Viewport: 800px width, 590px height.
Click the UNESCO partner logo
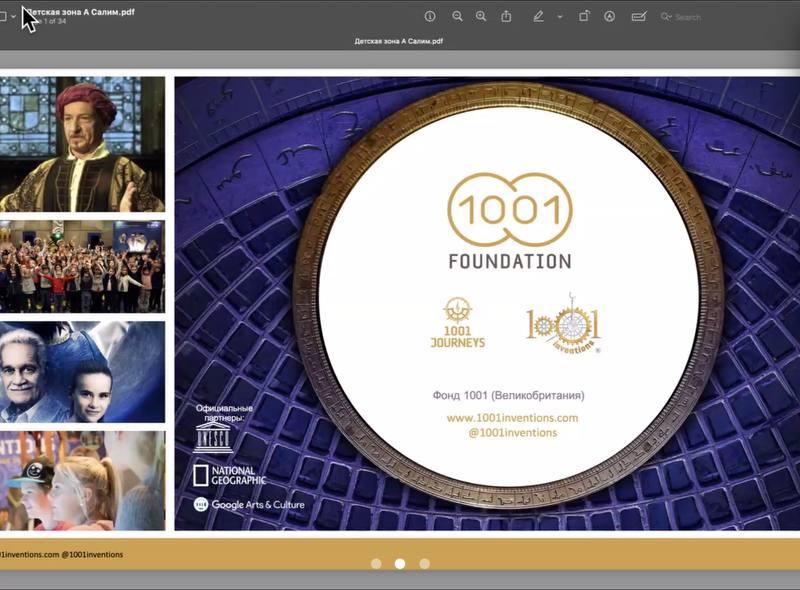click(213, 438)
